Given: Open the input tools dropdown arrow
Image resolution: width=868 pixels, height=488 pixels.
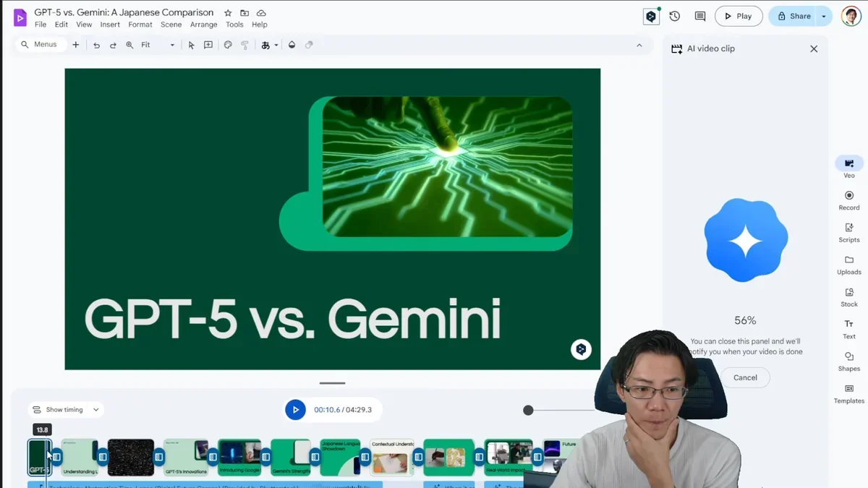Looking at the screenshot, I should click(x=276, y=46).
